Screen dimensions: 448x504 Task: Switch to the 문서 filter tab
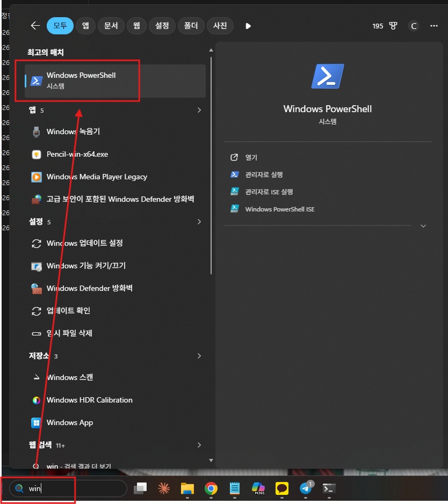tap(111, 26)
